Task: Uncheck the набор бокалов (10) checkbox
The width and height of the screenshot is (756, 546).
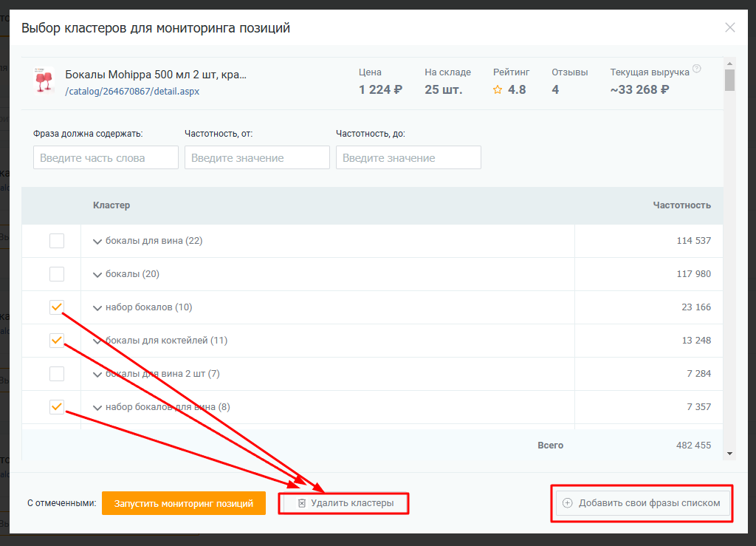Action: [57, 307]
